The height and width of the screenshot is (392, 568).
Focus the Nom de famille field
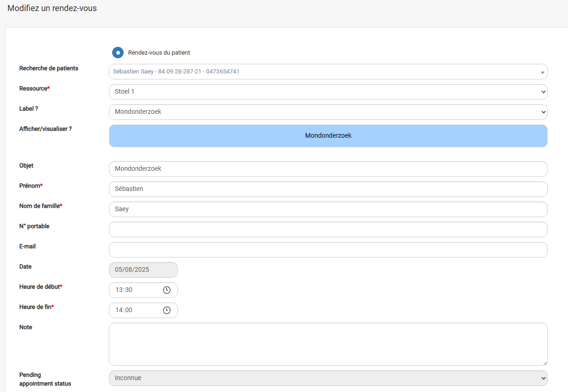click(328, 209)
